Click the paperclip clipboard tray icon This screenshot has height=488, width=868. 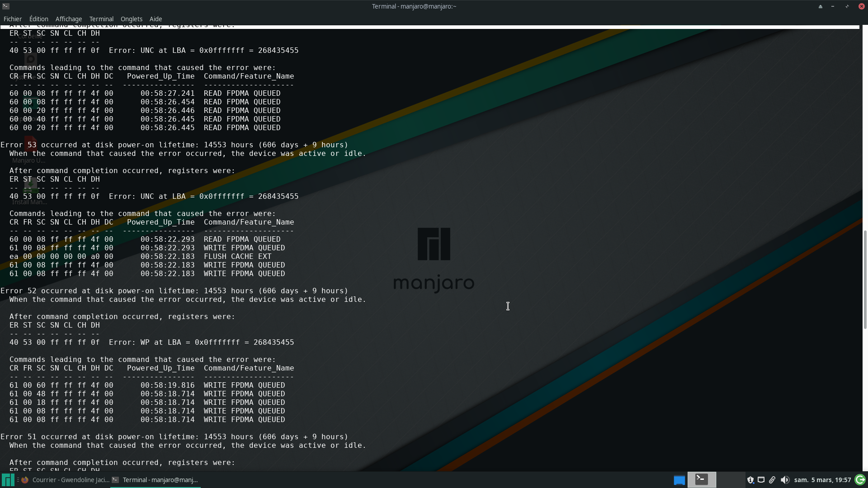(x=772, y=480)
